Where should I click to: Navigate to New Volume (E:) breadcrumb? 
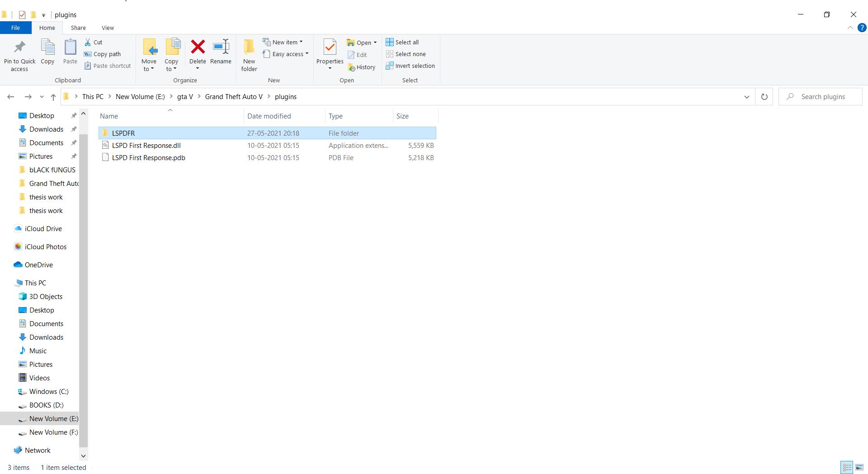click(x=140, y=97)
